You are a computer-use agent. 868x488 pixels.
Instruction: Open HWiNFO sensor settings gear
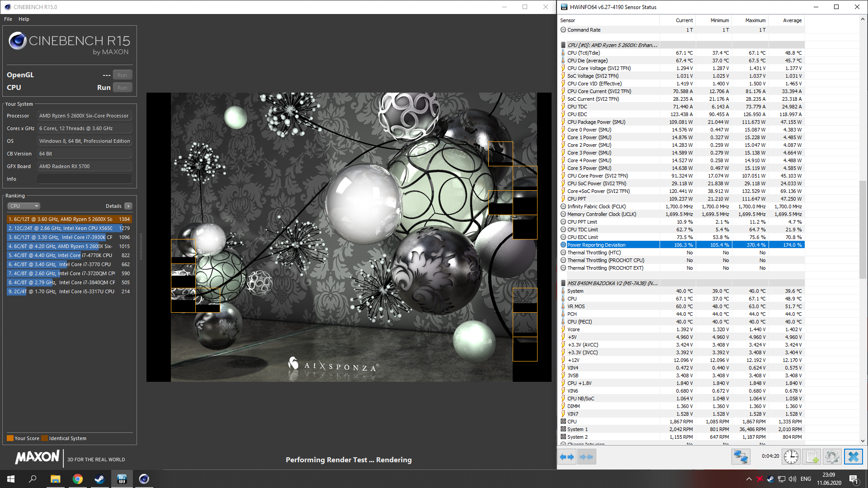pos(832,457)
